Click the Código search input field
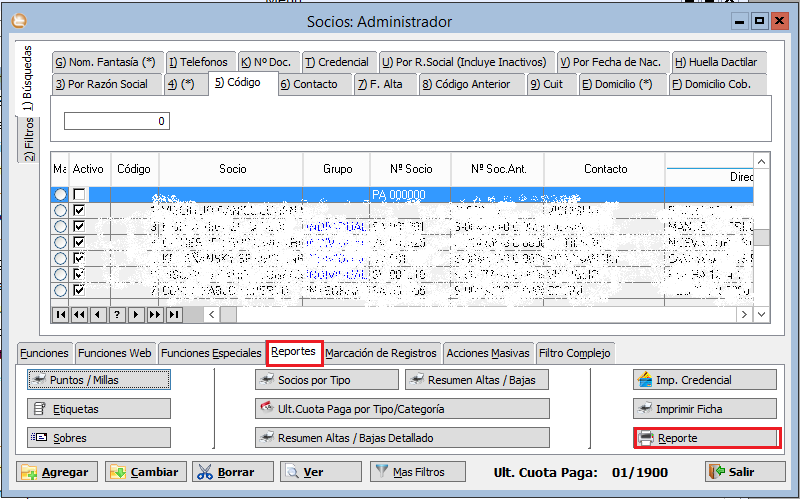This screenshot has height=499, width=800. pos(117,121)
